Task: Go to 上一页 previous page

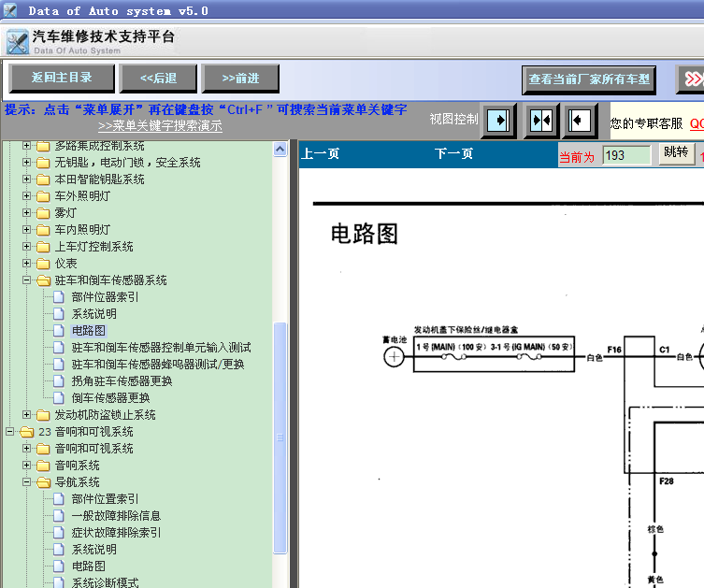Action: [320, 154]
